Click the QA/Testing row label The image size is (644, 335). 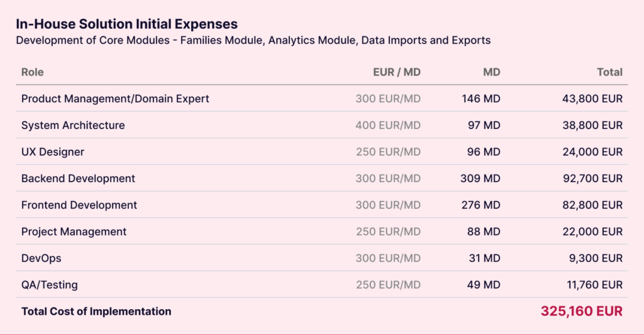(50, 285)
